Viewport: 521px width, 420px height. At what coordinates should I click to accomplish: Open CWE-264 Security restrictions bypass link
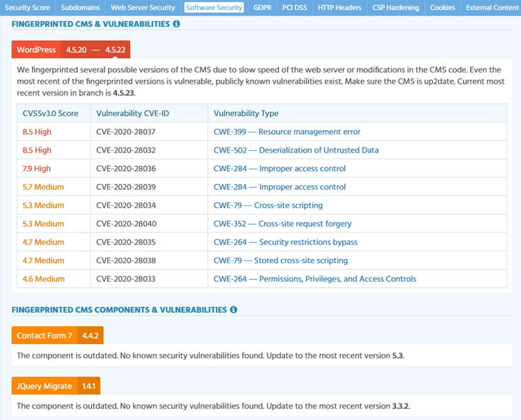[286, 243]
